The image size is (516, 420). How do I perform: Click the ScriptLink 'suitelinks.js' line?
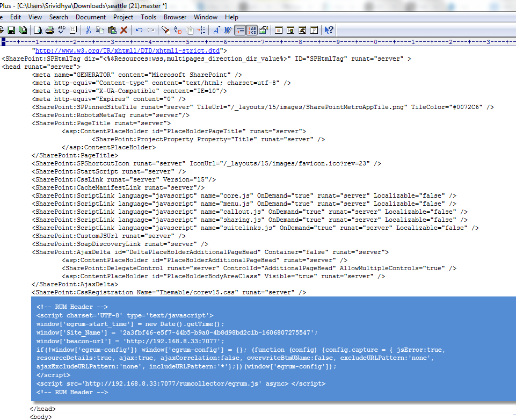tap(255, 228)
